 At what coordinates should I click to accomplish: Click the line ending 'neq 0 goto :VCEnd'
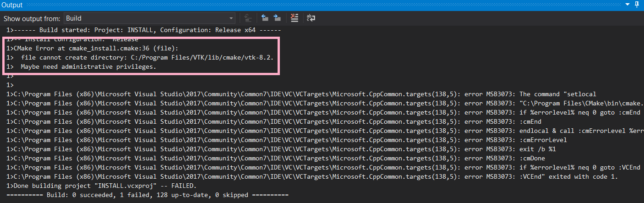point(323,167)
